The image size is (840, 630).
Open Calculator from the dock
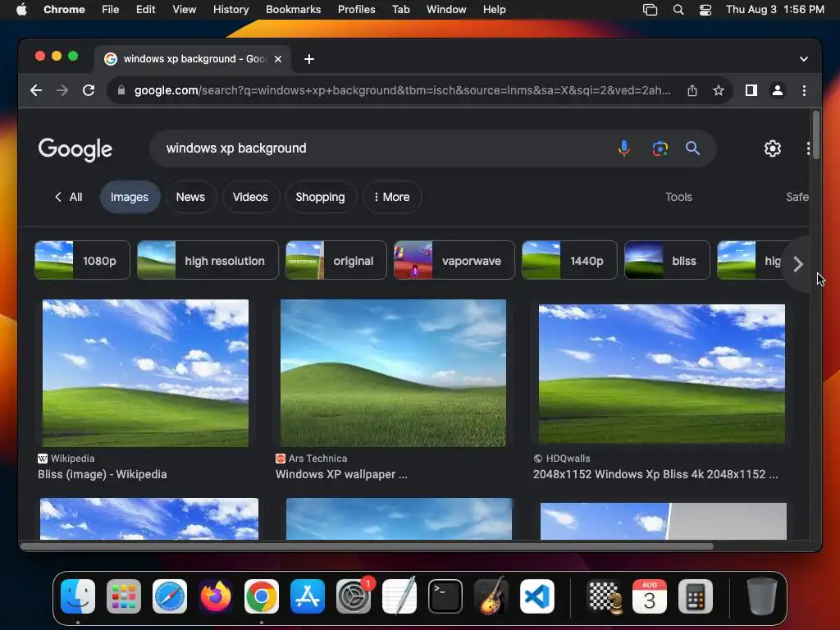click(696, 596)
